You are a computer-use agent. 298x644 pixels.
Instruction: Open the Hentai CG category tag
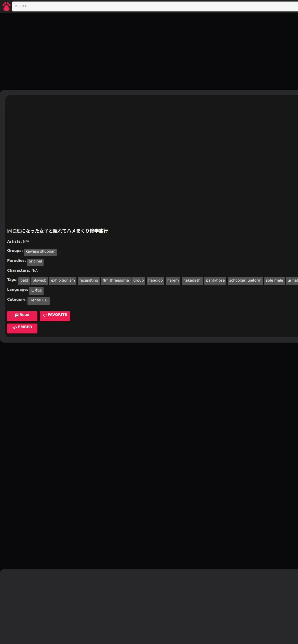pyautogui.click(x=38, y=301)
